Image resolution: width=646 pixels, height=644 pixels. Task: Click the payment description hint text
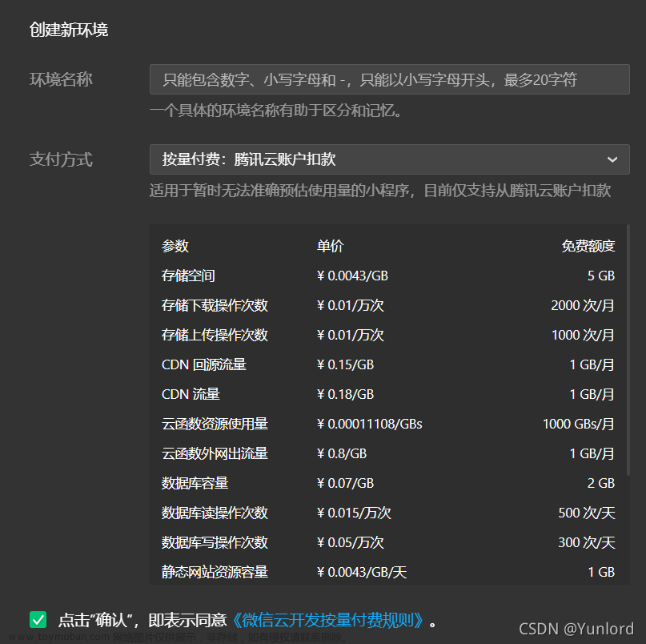tap(380, 191)
